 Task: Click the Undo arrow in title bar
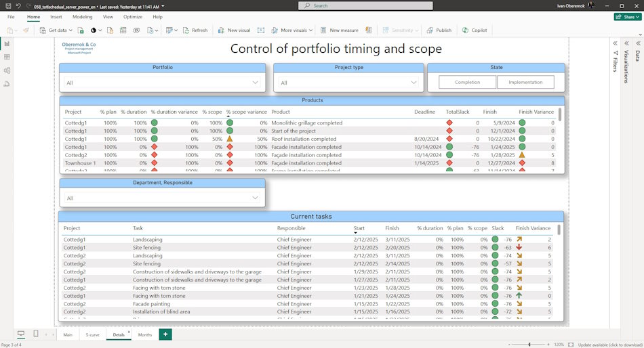pyautogui.click(x=18, y=6)
